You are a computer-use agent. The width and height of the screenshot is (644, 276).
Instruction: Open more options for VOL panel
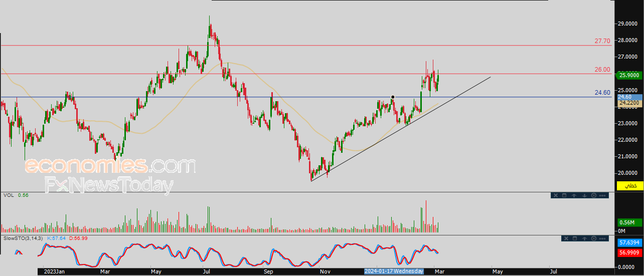click(602, 195)
